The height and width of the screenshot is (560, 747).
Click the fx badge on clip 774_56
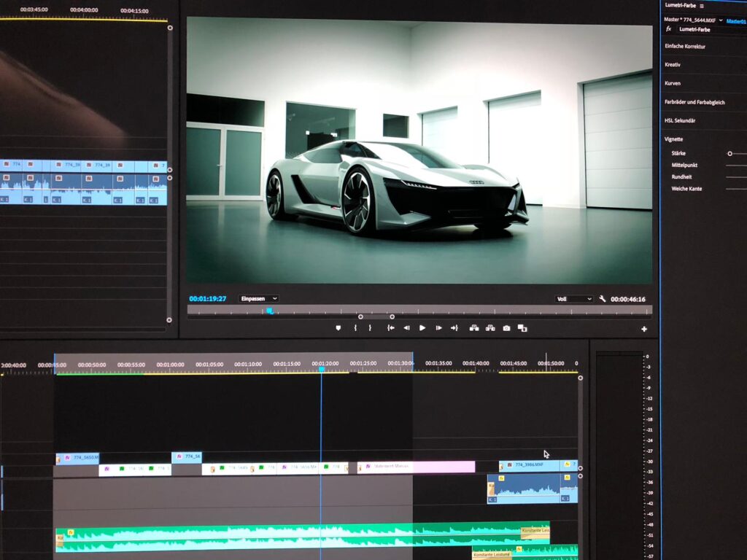[x=179, y=456]
